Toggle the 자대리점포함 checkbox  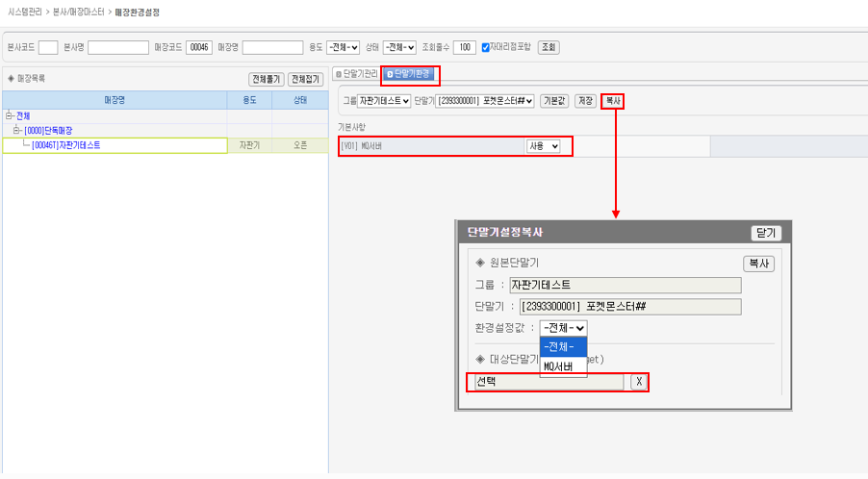coord(486,47)
